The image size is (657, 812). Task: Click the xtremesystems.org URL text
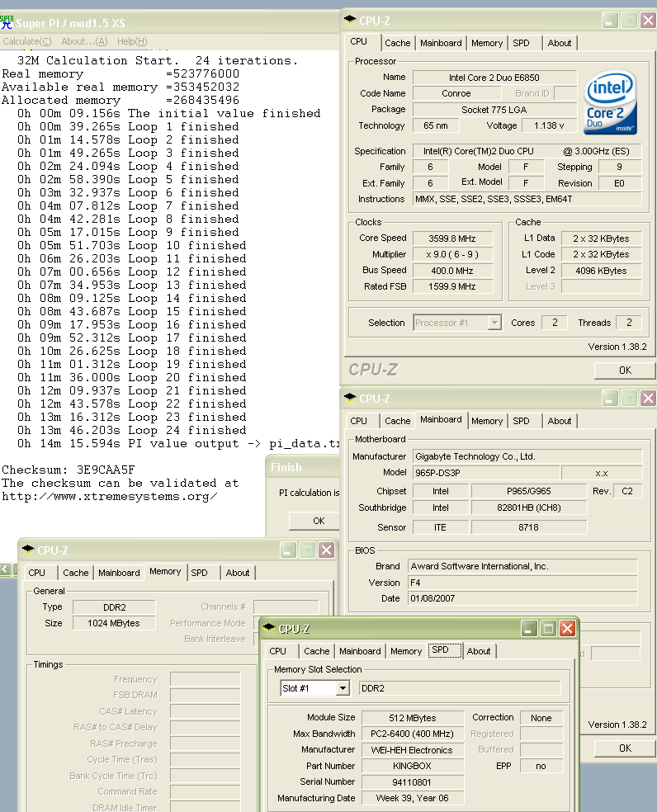point(110,496)
